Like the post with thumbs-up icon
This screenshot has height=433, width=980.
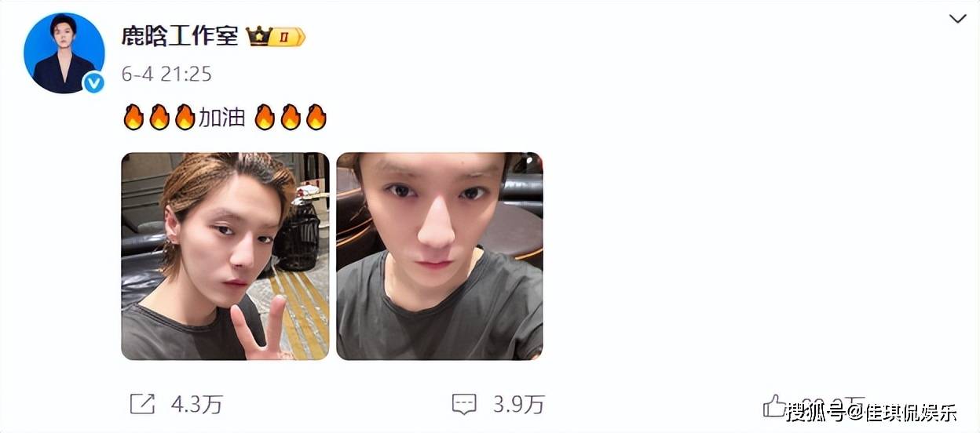pyautogui.click(x=774, y=406)
